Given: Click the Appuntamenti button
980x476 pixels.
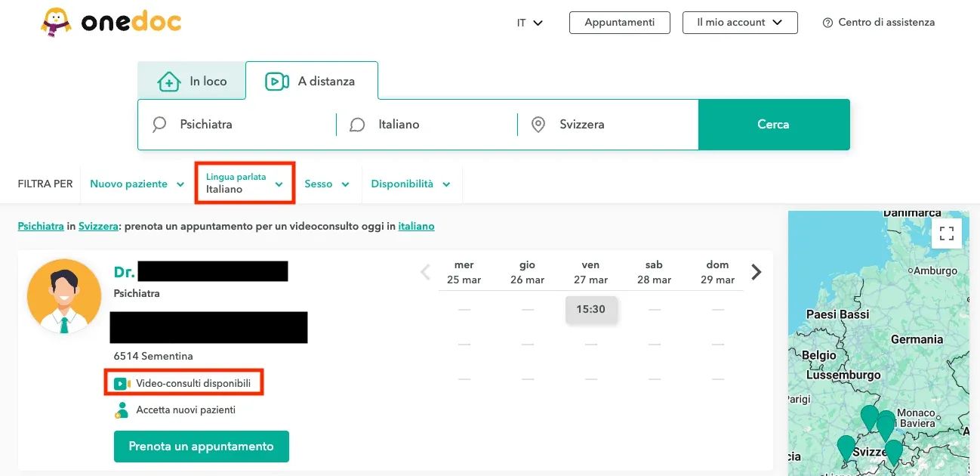Looking at the screenshot, I should [x=620, y=23].
